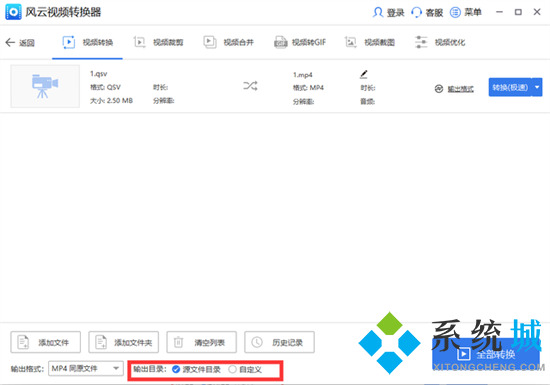Open the 菜单 menu

point(465,13)
